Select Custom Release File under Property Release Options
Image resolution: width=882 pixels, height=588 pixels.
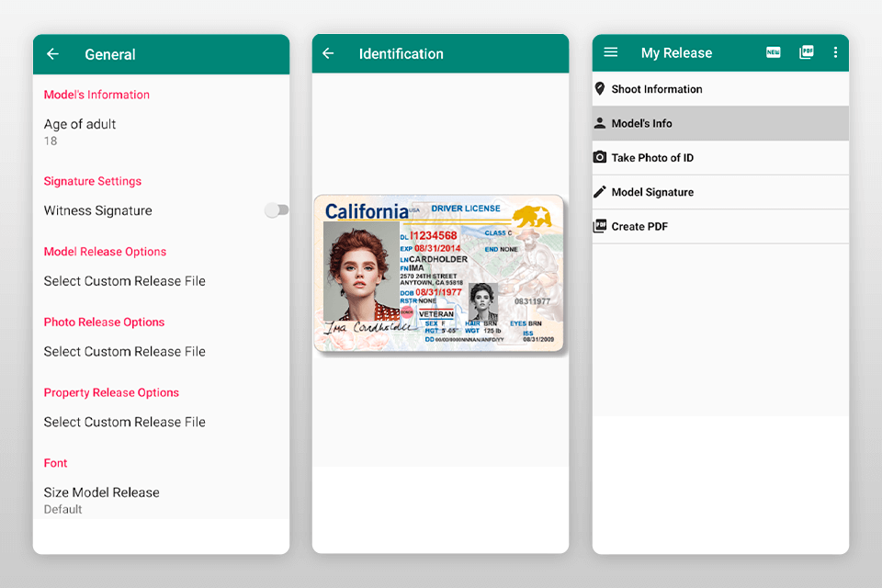coord(124,423)
